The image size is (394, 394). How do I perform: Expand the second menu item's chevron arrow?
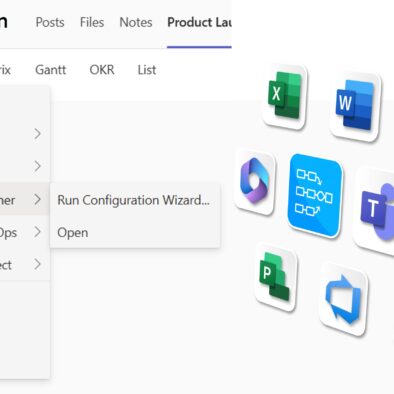(38, 166)
